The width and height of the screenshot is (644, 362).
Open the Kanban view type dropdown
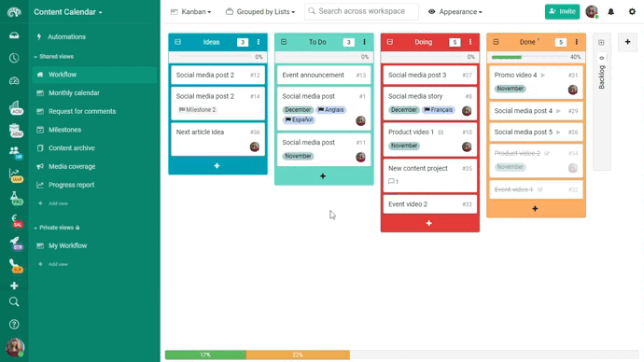pos(191,12)
